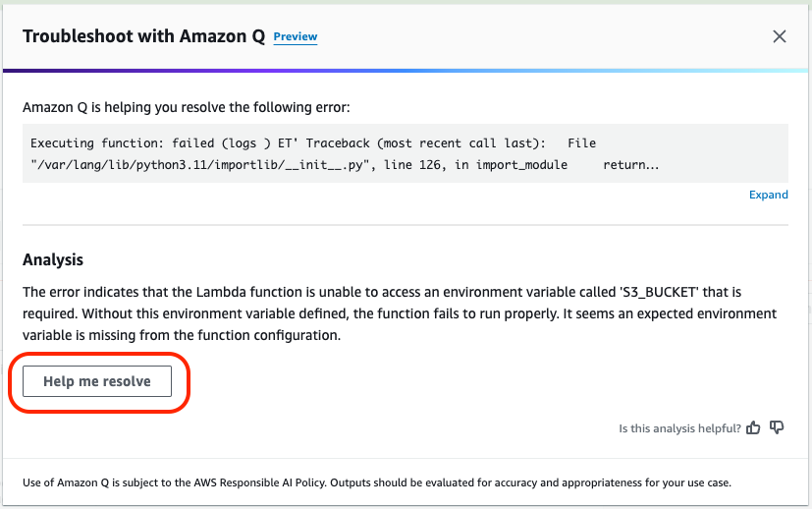
Task: Click inside the gray error code block
Action: point(405,153)
